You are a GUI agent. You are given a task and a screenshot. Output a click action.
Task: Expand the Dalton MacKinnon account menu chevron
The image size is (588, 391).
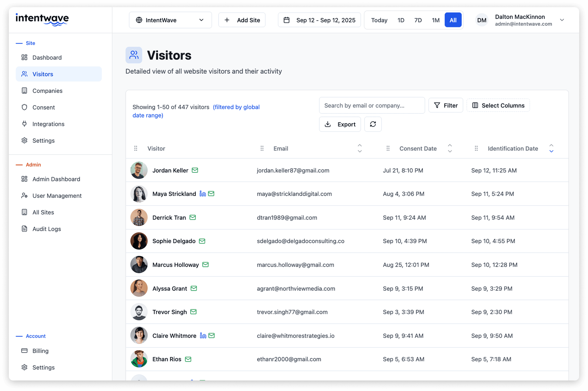click(562, 20)
